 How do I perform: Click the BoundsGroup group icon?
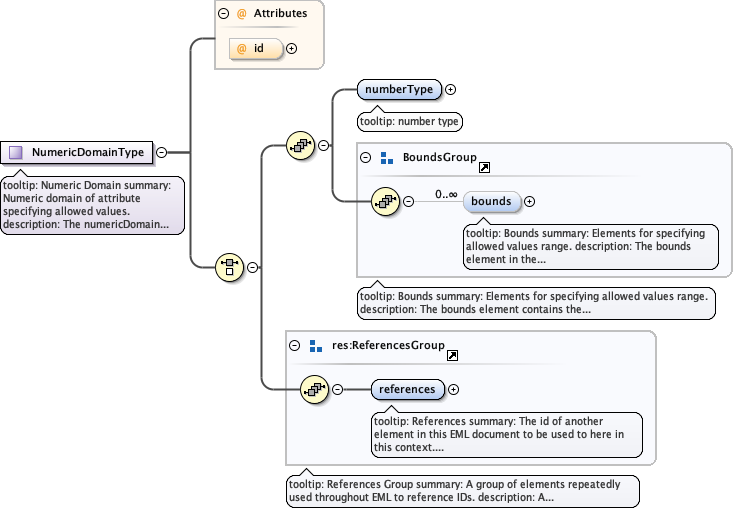coord(387,158)
